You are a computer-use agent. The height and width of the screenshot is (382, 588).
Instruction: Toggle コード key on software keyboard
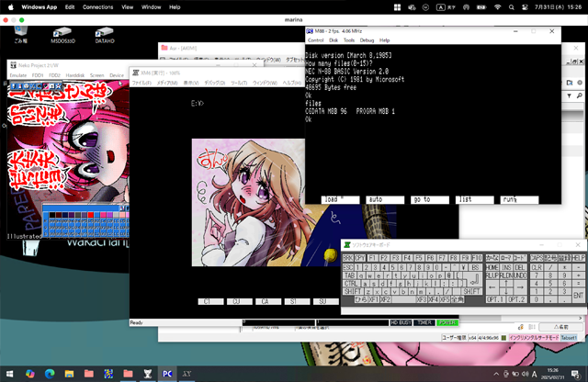520,258
